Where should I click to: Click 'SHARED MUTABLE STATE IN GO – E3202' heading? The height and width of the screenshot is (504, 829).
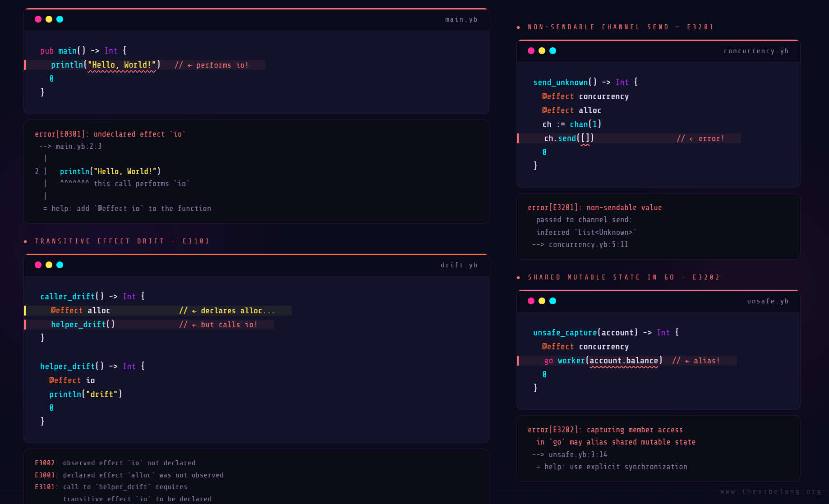(624, 277)
